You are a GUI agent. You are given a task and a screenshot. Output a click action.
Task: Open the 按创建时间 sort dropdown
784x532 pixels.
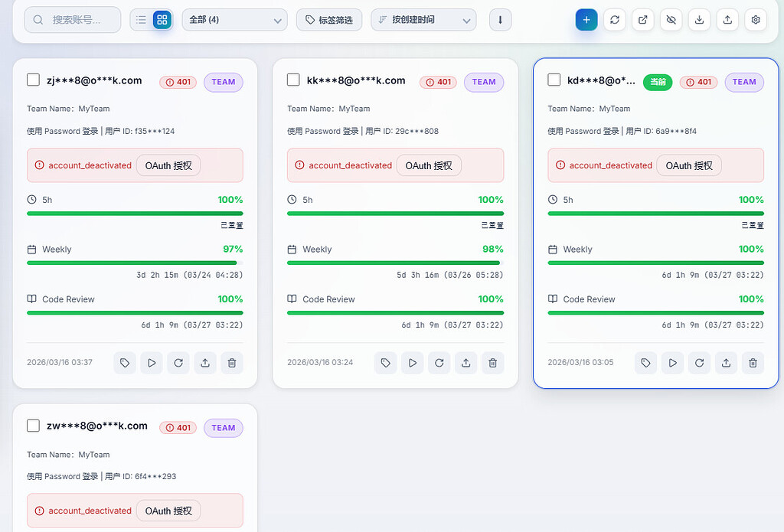tap(423, 20)
